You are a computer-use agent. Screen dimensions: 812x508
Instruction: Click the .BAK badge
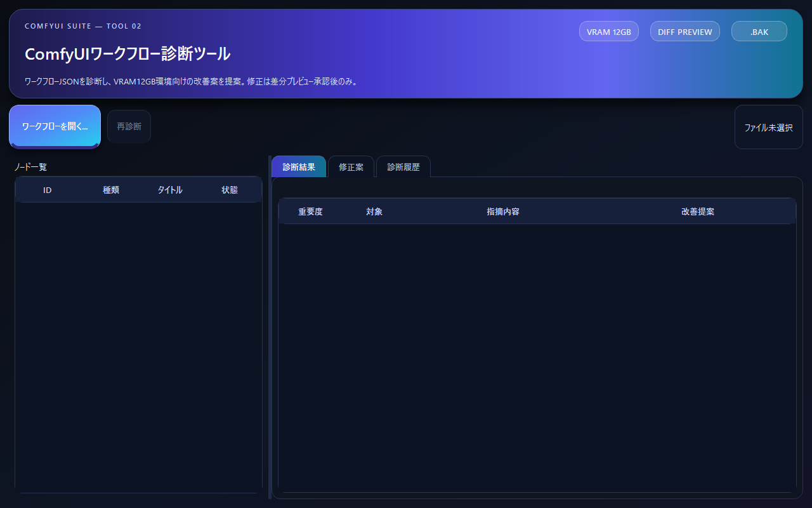[x=759, y=32]
